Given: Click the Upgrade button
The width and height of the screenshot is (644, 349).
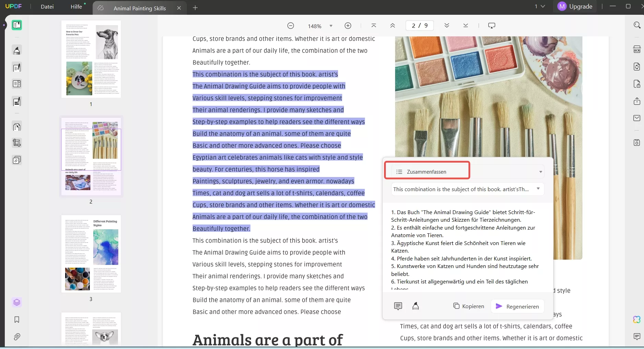Looking at the screenshot, I should 575,7.
